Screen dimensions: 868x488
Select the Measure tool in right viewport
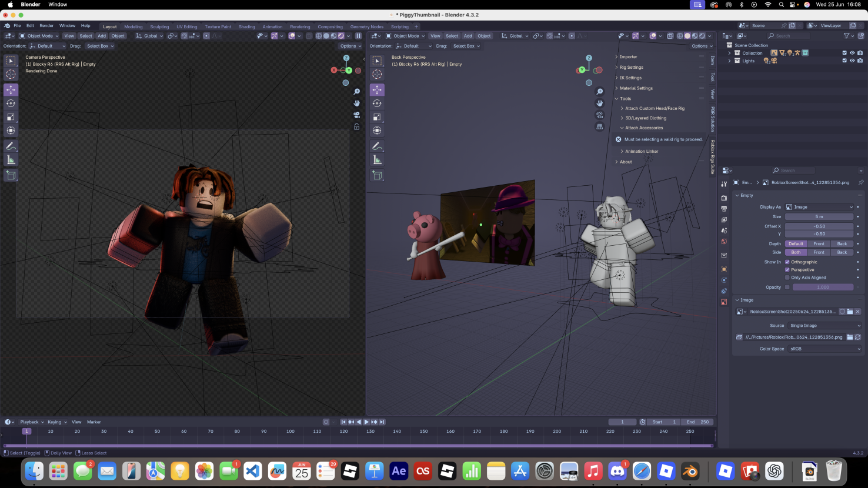pyautogui.click(x=377, y=160)
